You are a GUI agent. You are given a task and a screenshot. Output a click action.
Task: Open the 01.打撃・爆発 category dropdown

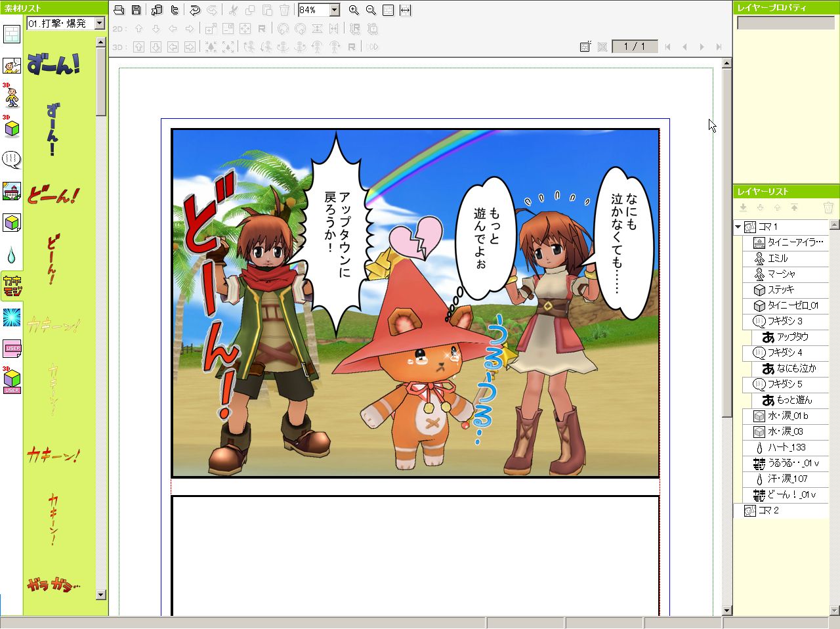[x=100, y=23]
